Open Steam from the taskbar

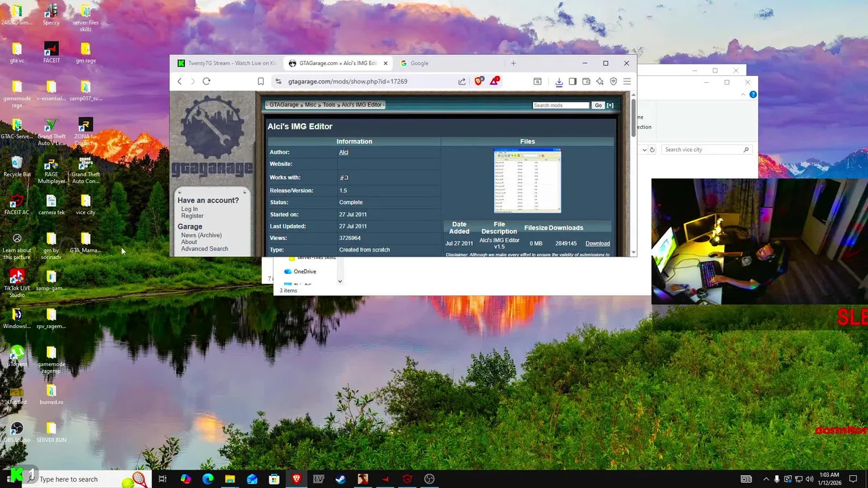pyautogui.click(x=340, y=479)
